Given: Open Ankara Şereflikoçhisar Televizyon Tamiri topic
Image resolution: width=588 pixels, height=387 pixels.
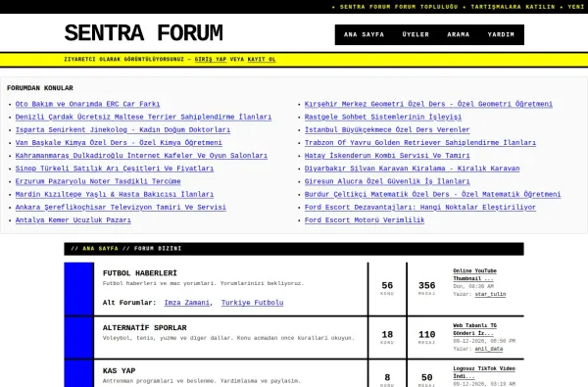Looking at the screenshot, I should [121, 207].
